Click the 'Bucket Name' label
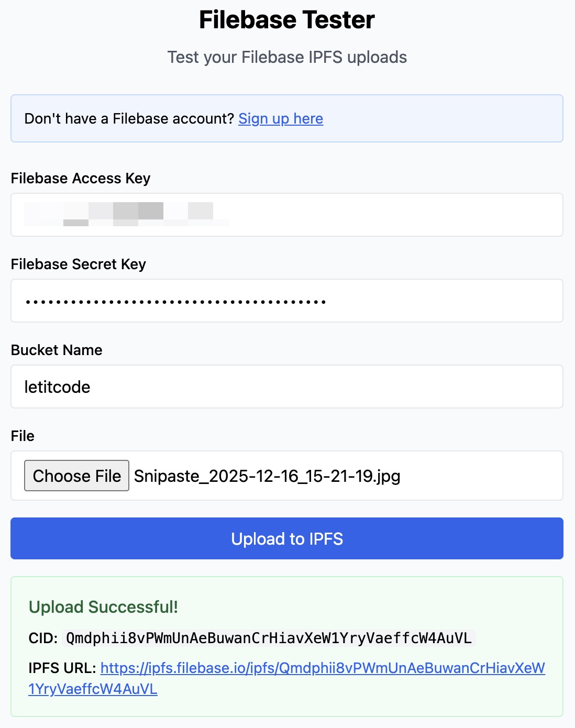 [57, 350]
